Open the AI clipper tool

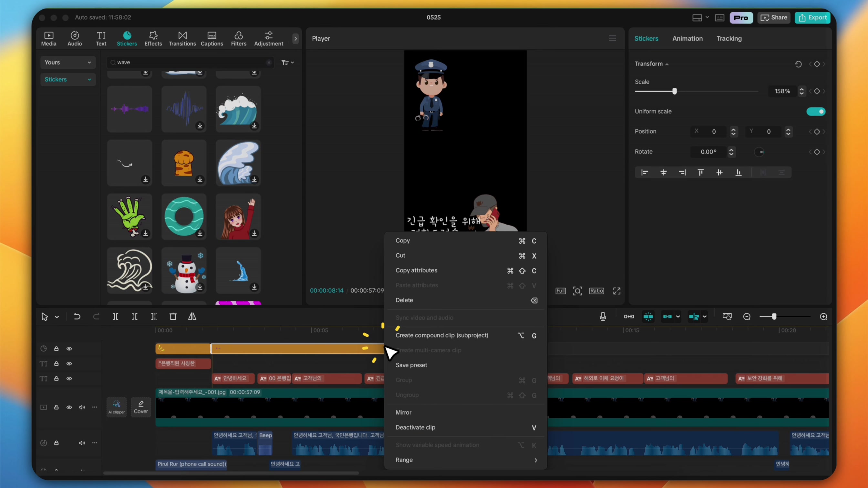click(x=117, y=407)
